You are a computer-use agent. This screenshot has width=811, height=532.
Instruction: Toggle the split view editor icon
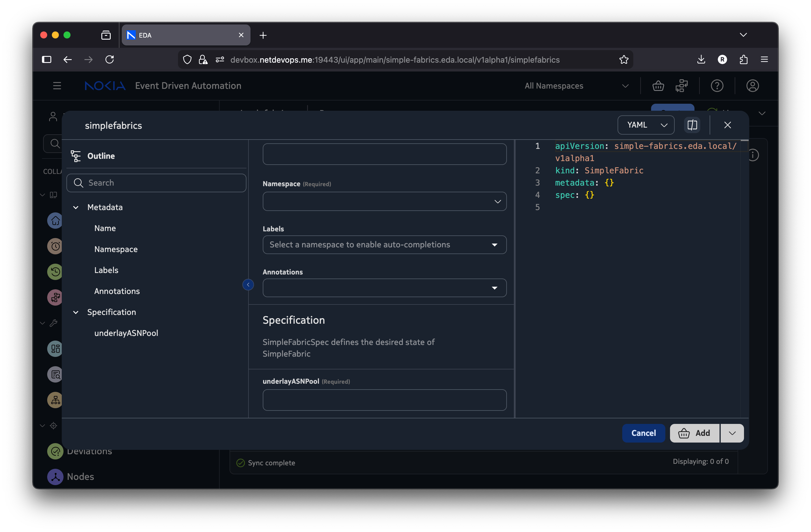click(x=692, y=125)
